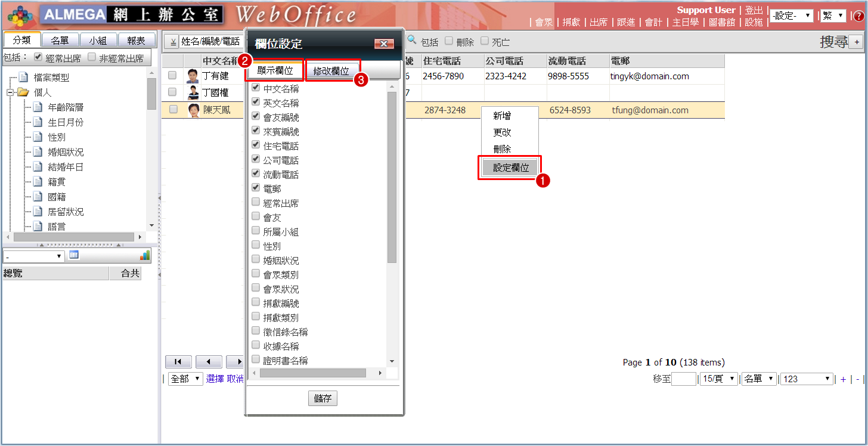The image size is (868, 446).
Task: Click the table view icon beside dropdown
Action: click(74, 255)
